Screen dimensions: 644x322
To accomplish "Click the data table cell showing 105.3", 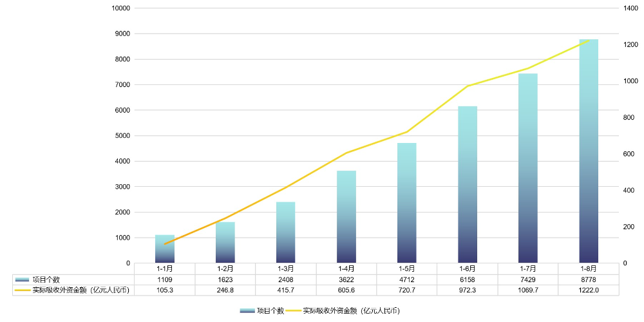I will (x=165, y=290).
